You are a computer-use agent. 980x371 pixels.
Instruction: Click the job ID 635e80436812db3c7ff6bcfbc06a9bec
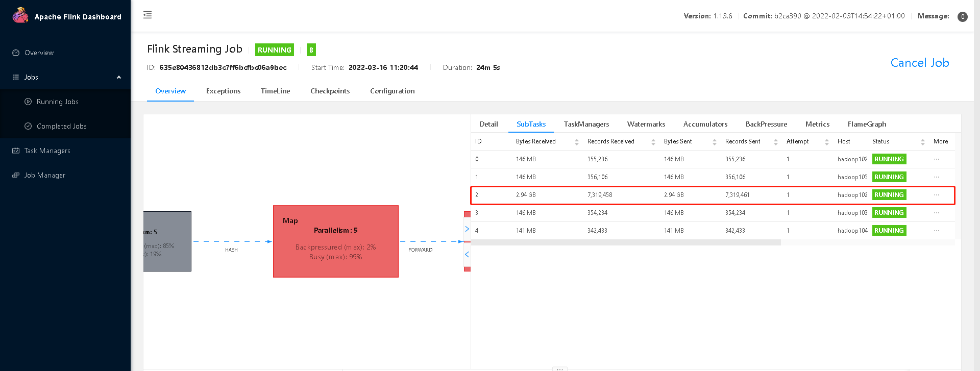coord(223,67)
